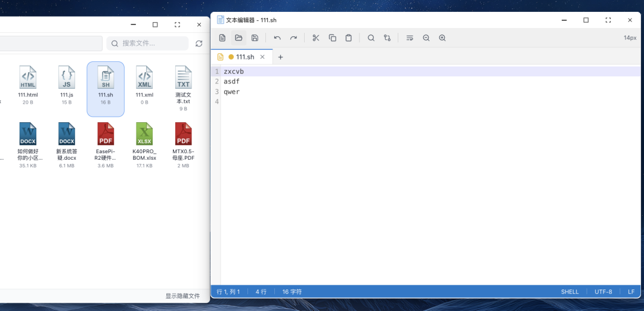The height and width of the screenshot is (311, 644).
Task: Switch to the 111.sh tab
Action: coord(244,57)
